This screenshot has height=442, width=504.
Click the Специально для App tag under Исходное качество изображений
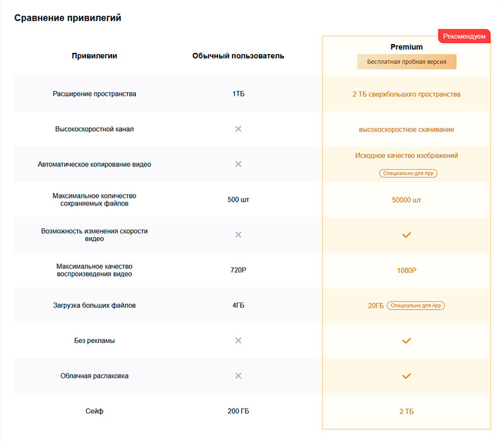(408, 173)
